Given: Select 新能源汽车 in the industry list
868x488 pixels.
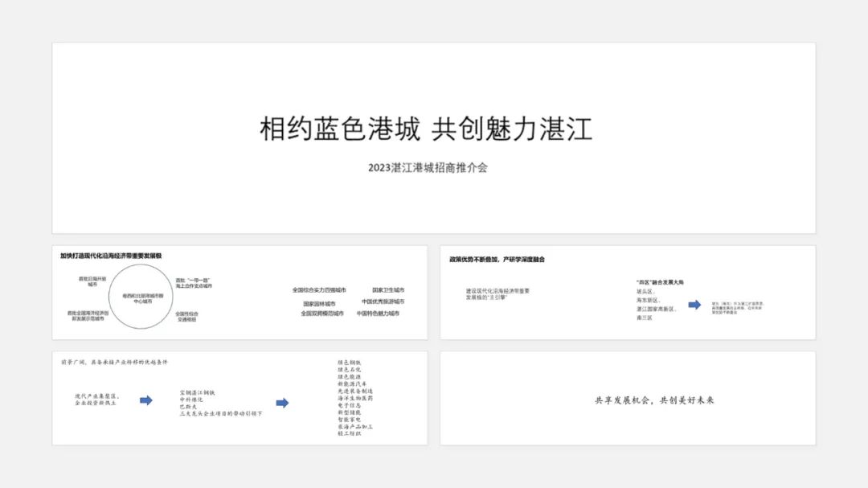Looking at the screenshot, I should tap(352, 383).
